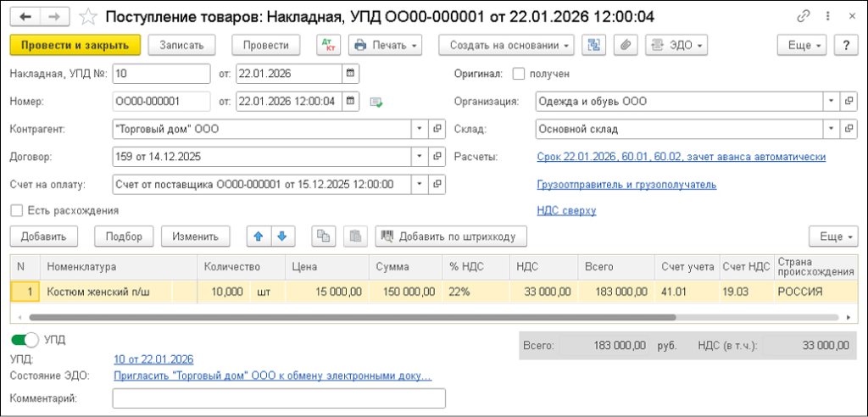Screen dimensions: 868x417
Task: Open the НДС сверху link
Action: (x=566, y=210)
